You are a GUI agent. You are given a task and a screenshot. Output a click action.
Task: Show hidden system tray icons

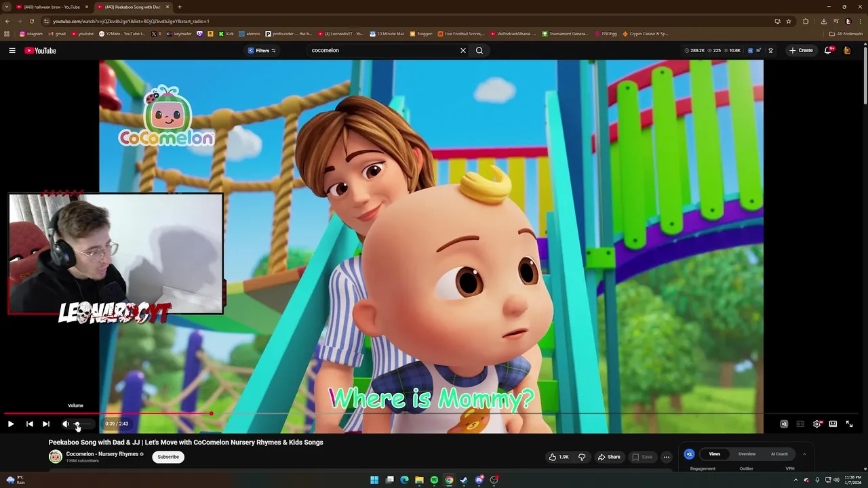pyautogui.click(x=796, y=480)
